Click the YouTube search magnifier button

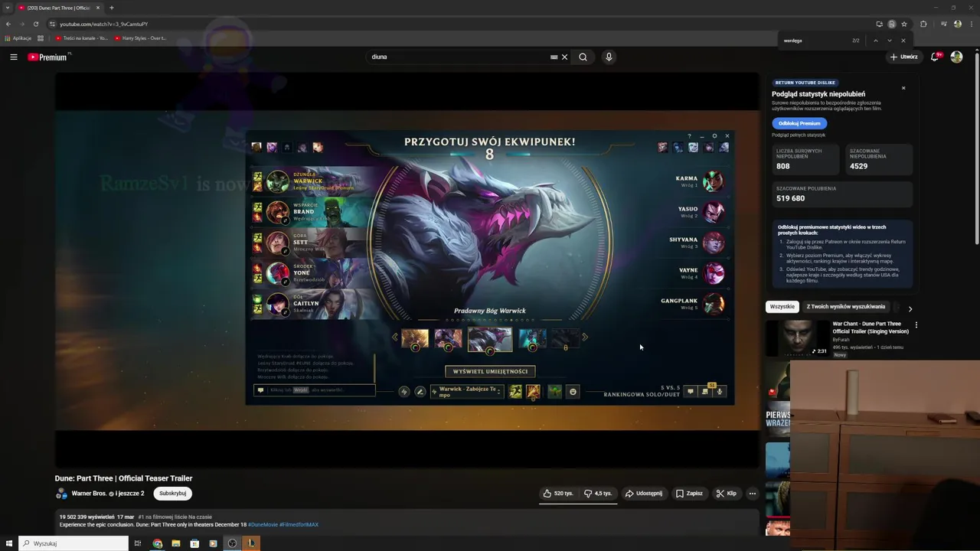tap(583, 57)
